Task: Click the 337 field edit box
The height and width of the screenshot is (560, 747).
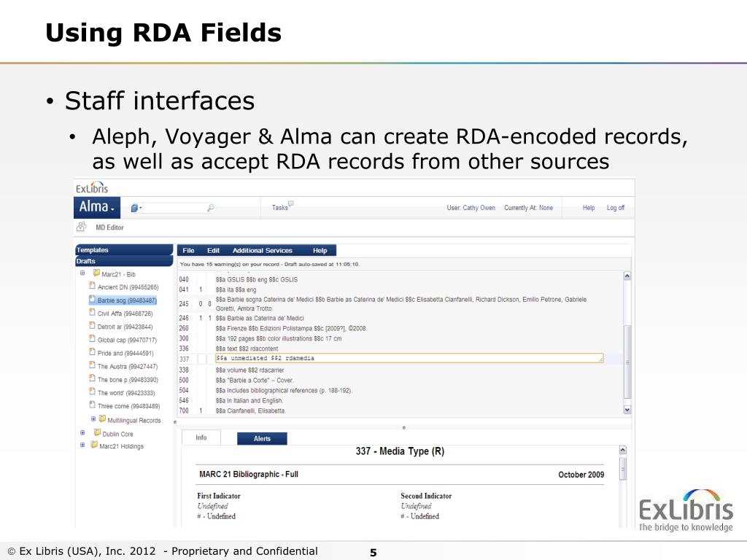Action: 409,359
